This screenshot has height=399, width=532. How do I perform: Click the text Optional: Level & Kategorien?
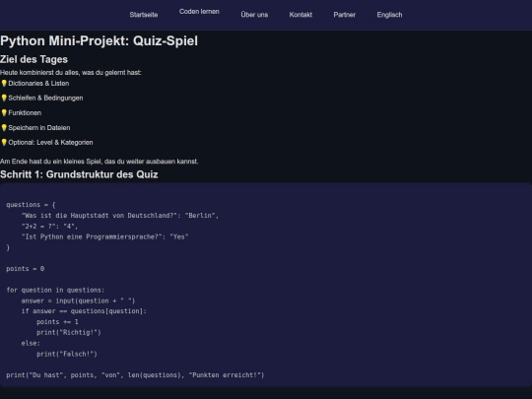50,142
